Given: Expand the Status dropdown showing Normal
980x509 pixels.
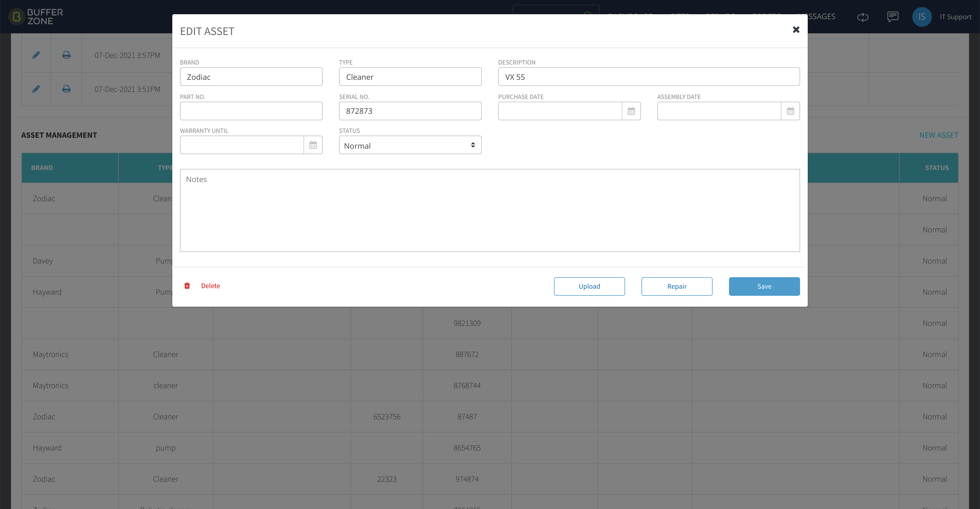Looking at the screenshot, I should click(x=410, y=145).
